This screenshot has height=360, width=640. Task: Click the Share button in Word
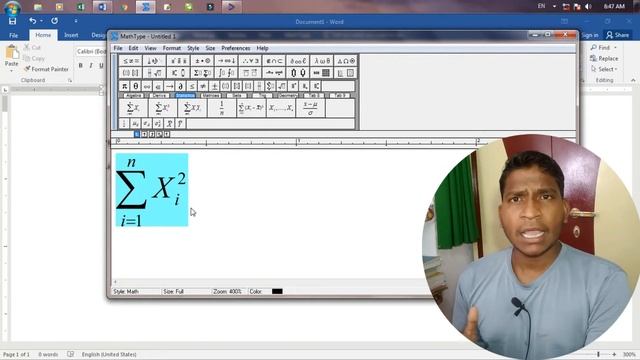pyautogui.click(x=618, y=35)
